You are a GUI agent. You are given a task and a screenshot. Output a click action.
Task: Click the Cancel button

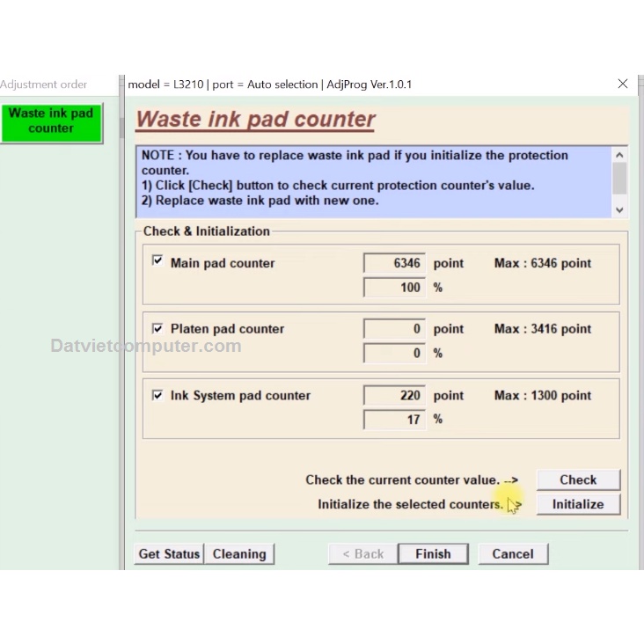coord(512,553)
